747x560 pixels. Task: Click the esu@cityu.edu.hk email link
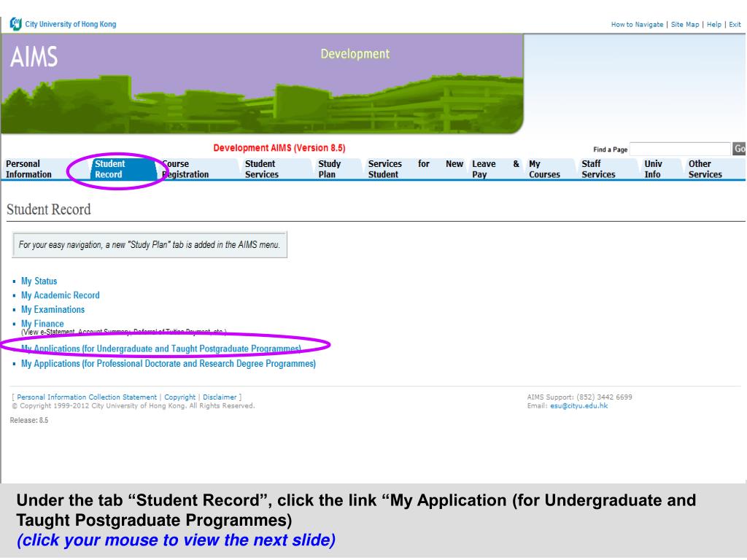pyautogui.click(x=578, y=406)
